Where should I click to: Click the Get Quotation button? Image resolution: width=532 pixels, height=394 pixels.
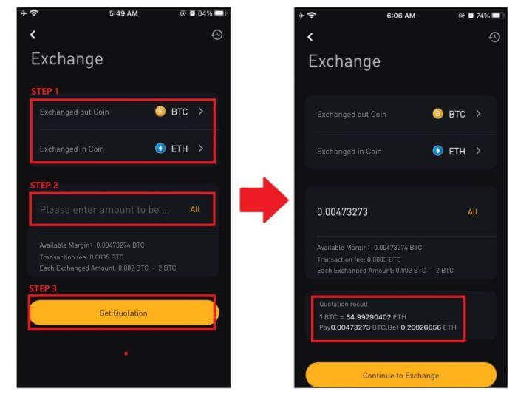[124, 313]
